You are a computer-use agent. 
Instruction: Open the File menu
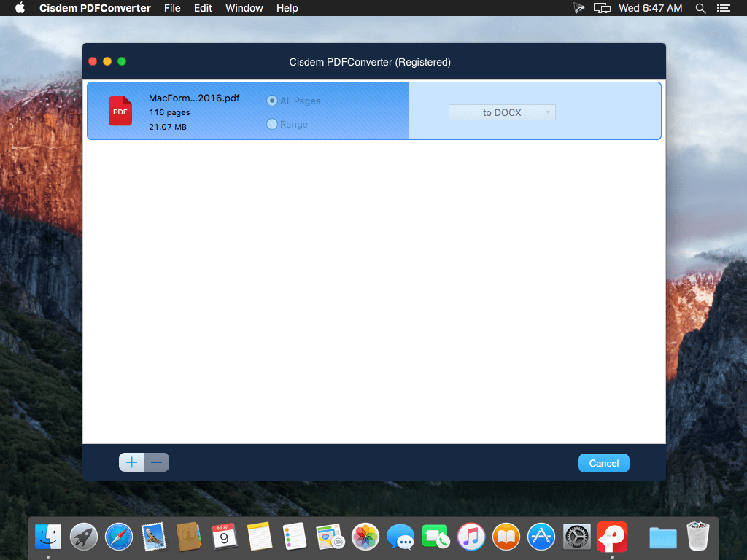point(172,8)
